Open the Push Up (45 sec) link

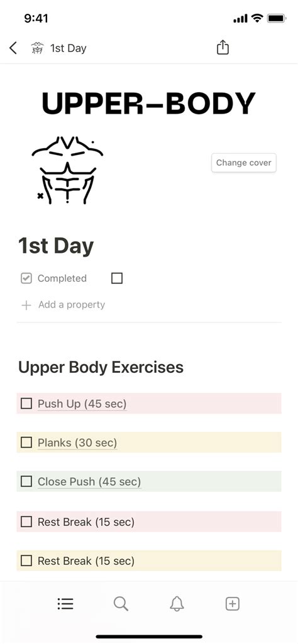coord(82,404)
